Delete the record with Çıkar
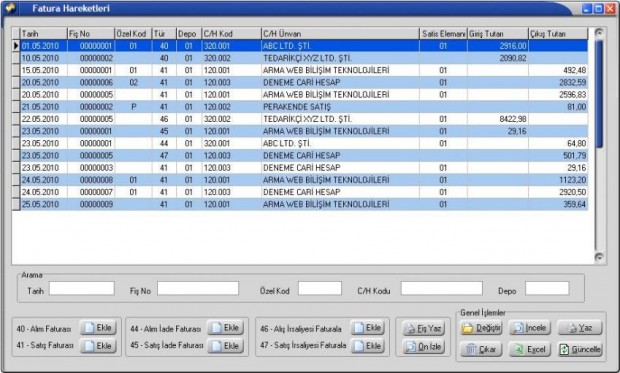The height and width of the screenshot is (373, 620). tap(481, 349)
